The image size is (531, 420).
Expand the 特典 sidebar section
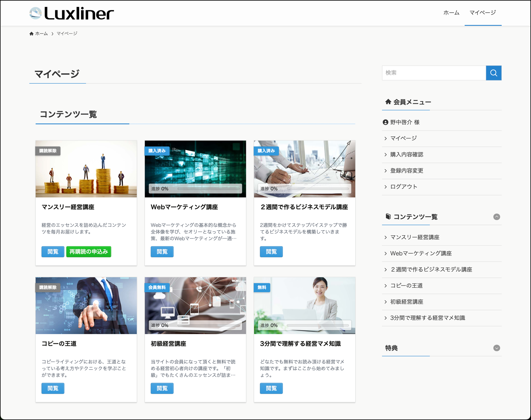pos(496,348)
